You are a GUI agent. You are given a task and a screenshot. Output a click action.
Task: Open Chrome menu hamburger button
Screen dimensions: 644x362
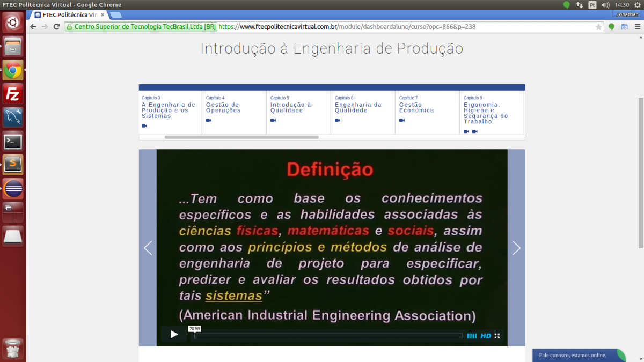637,27
